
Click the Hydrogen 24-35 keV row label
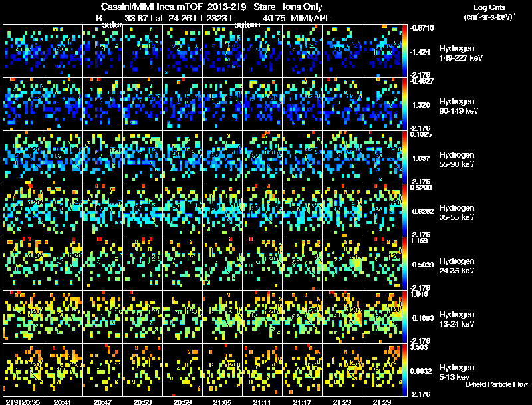coord(457,266)
